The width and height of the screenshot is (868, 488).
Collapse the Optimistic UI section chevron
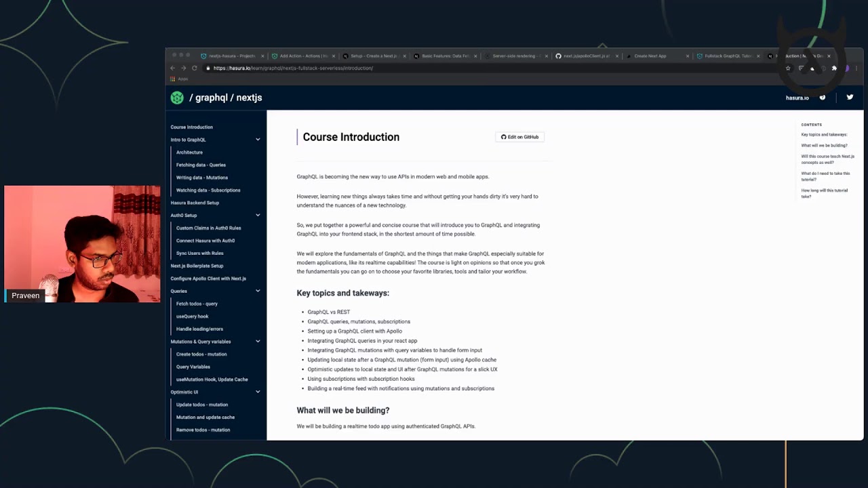pos(258,392)
